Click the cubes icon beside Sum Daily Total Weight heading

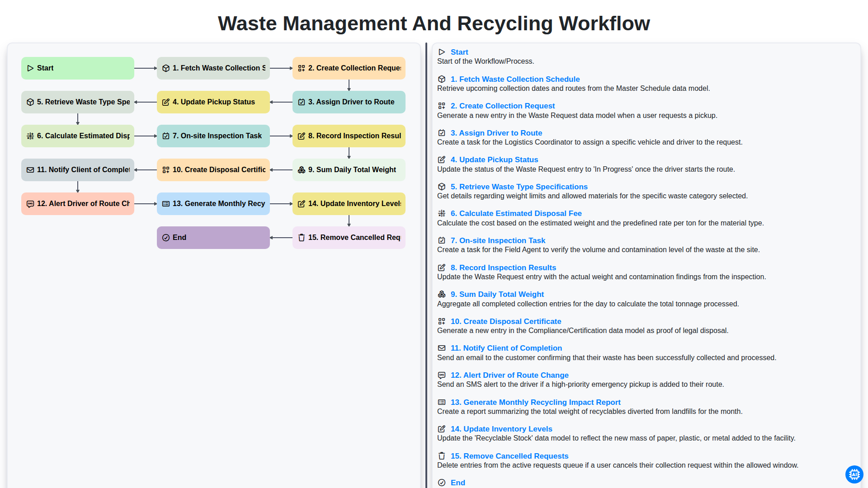coord(442,294)
